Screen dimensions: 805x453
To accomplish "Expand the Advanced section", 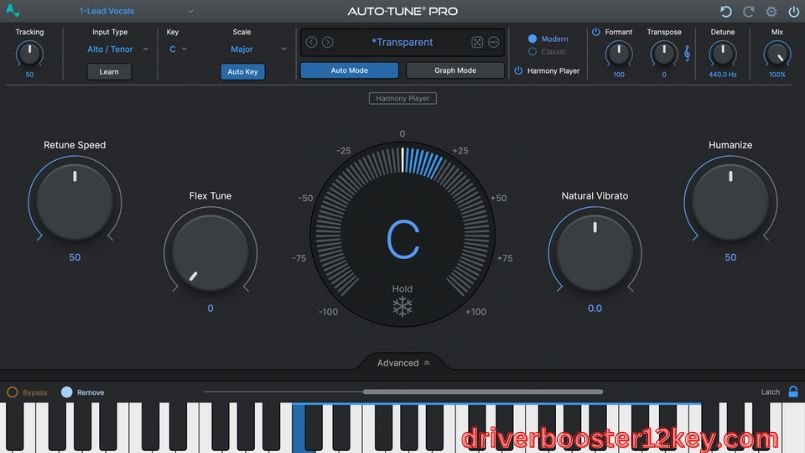I will [403, 363].
